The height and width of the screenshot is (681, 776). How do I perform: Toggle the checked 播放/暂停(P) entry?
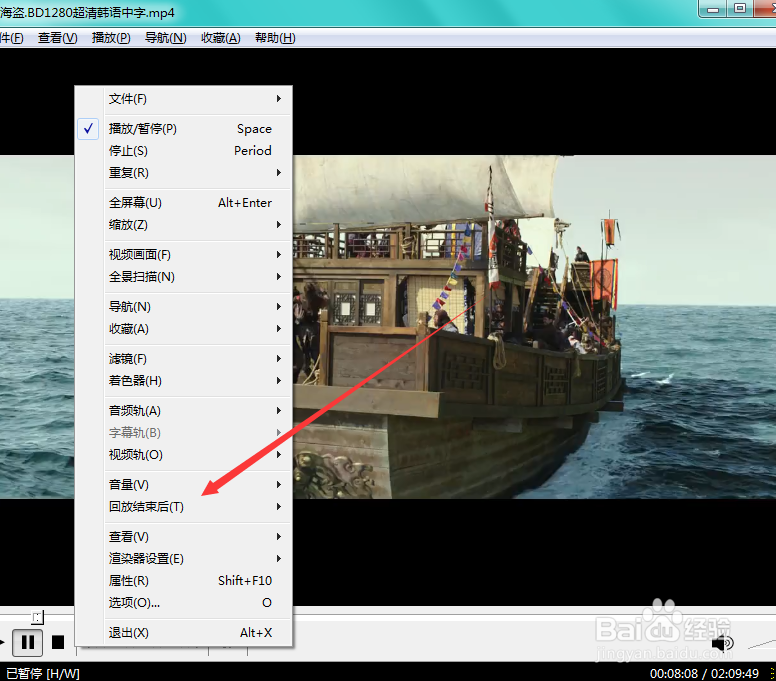pyautogui.click(x=184, y=129)
